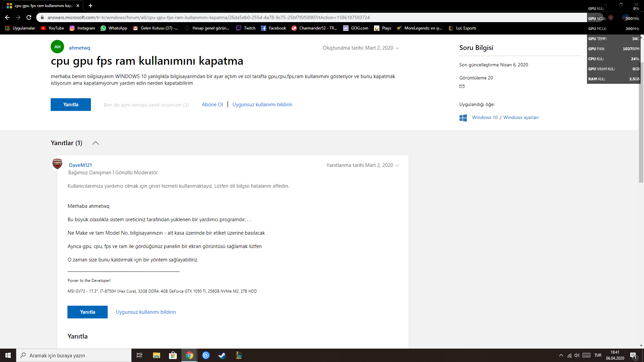
Task: Click the email subscribe envelope icon
Action: (462, 86)
